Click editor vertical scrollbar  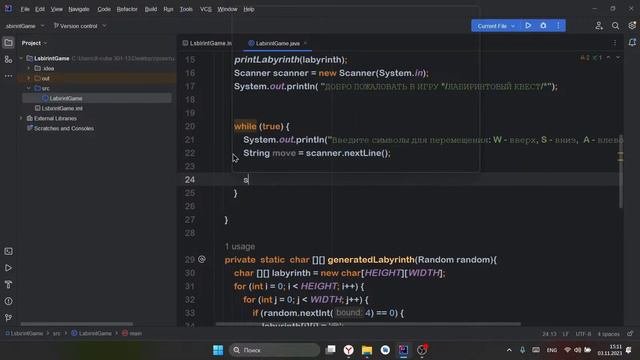[621, 171]
